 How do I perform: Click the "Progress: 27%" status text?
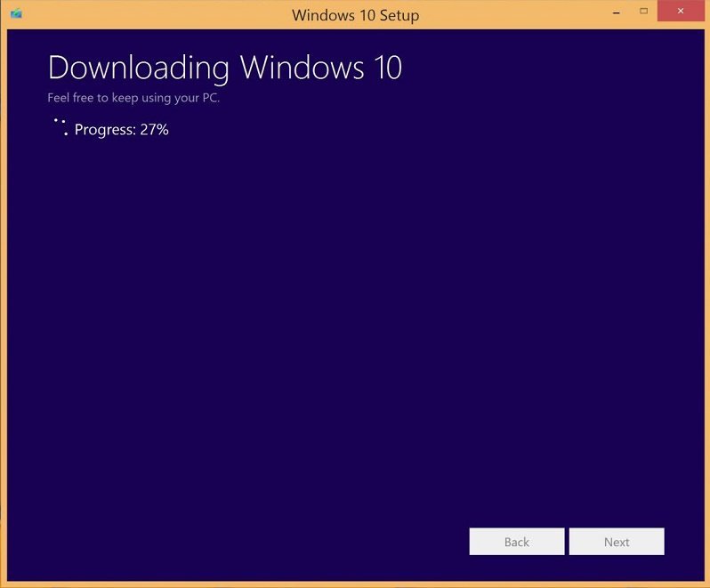pos(121,130)
